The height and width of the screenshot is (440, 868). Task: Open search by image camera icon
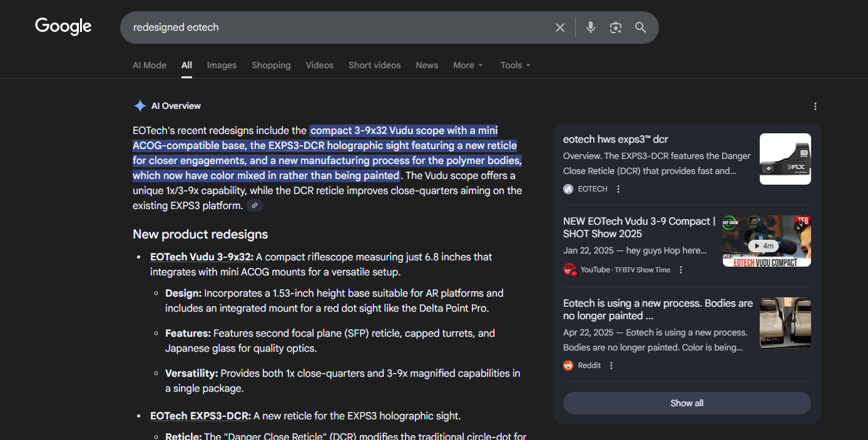[616, 28]
